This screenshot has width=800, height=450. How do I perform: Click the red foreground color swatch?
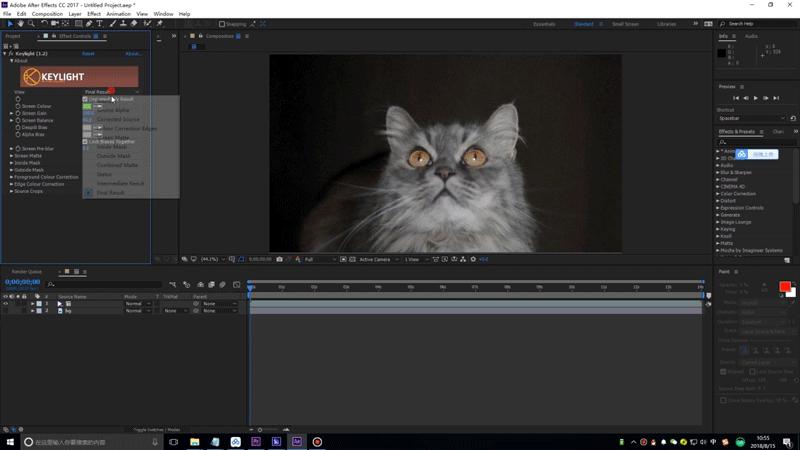click(784, 287)
